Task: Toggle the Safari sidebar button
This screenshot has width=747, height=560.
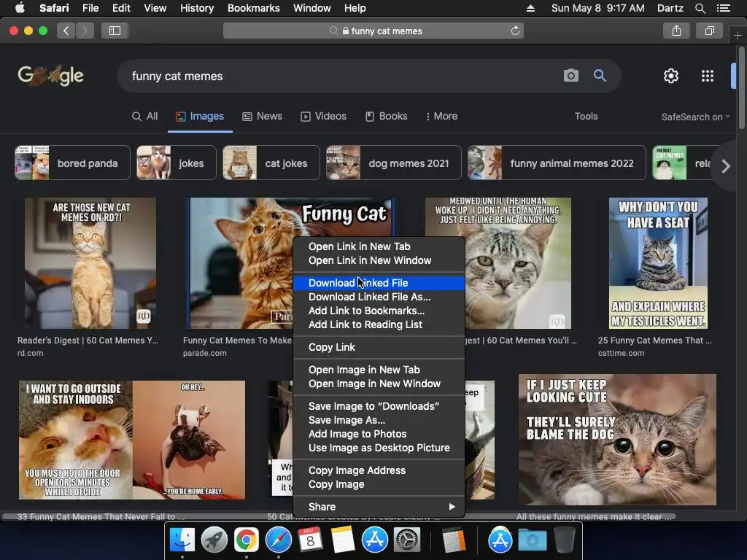Action: [x=115, y=31]
